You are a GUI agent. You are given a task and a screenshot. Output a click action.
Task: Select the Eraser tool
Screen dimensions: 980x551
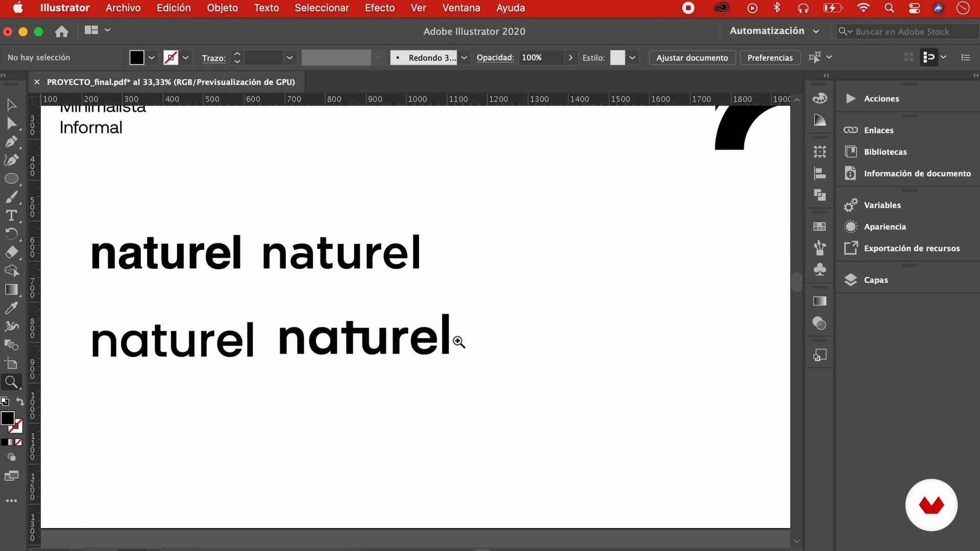point(11,252)
